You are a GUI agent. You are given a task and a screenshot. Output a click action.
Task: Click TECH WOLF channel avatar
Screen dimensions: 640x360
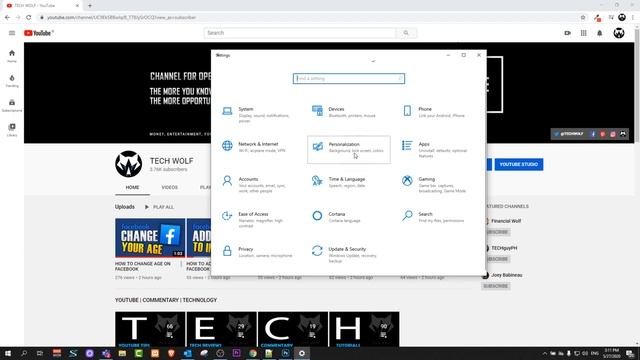[x=129, y=164]
